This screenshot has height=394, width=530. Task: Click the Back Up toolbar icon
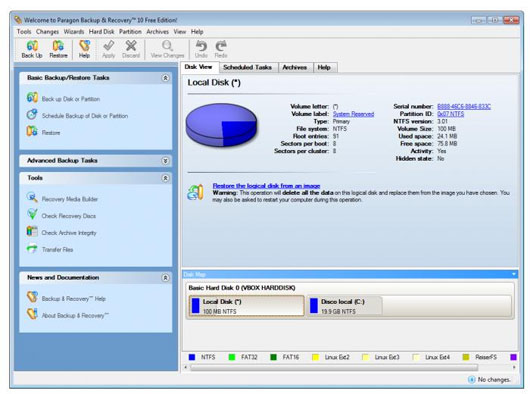click(32, 49)
